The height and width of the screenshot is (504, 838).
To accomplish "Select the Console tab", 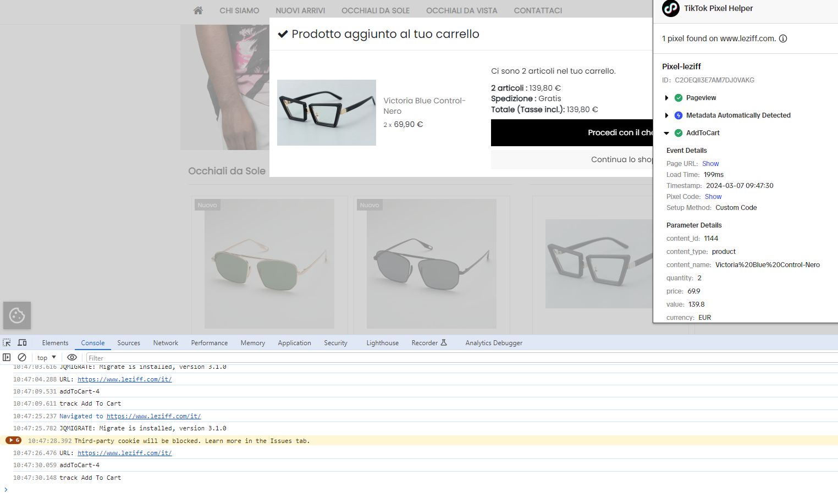I will click(93, 342).
